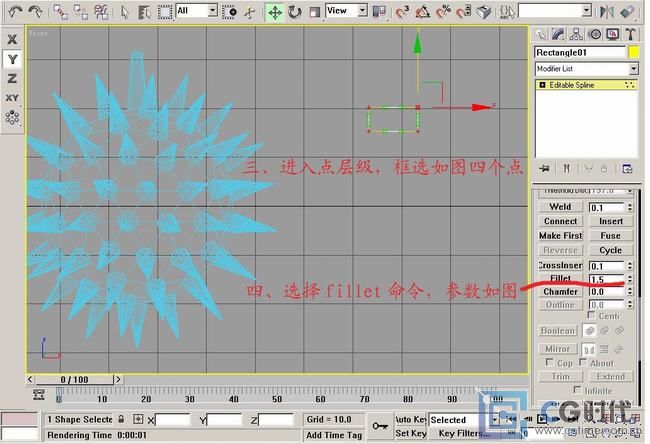Switch to the Create command panel tab
This screenshot has width=650, height=444.
point(540,34)
